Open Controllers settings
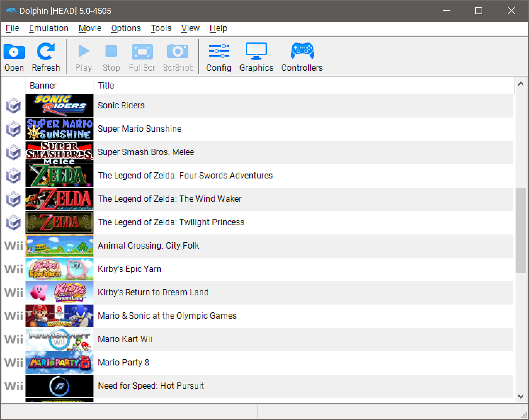 (302, 57)
